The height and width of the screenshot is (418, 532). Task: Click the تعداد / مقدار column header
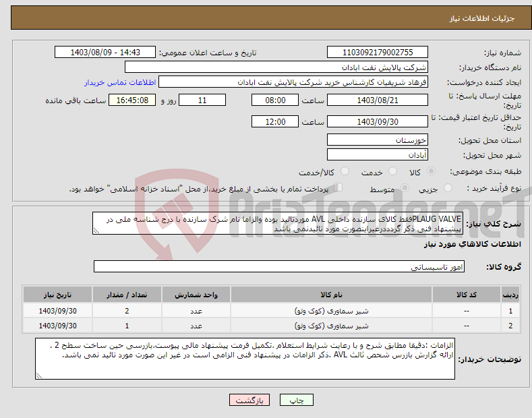(x=127, y=295)
